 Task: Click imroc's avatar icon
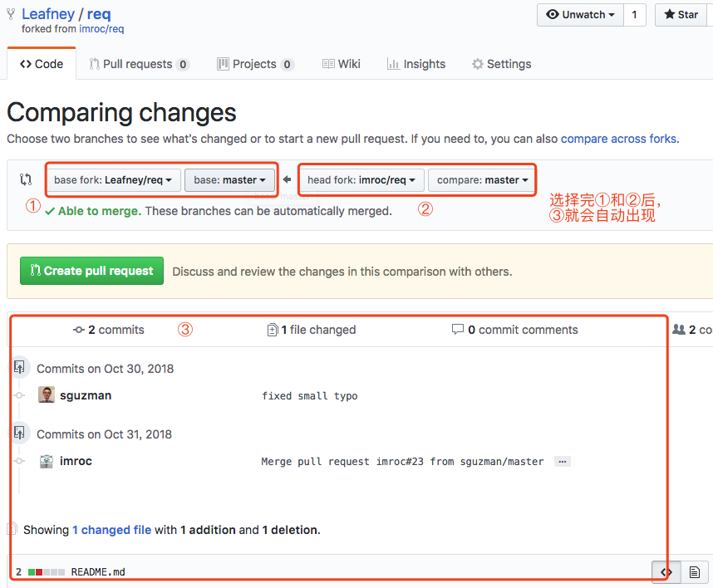47,461
